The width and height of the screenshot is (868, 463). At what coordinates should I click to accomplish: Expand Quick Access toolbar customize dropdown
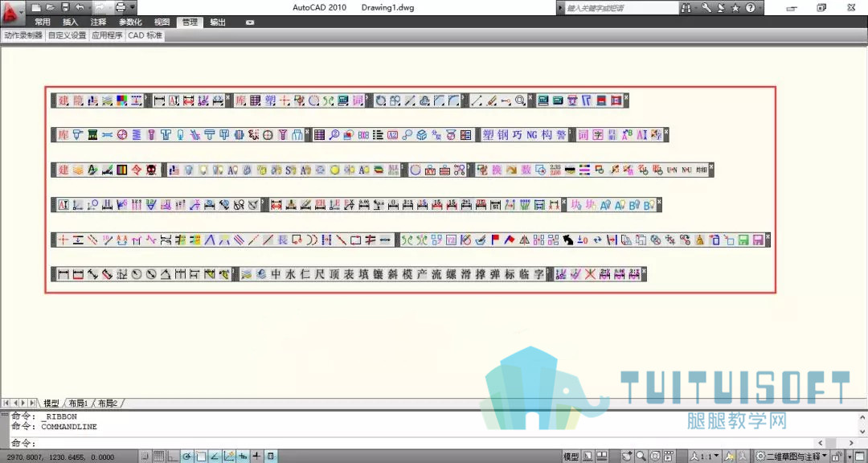click(x=132, y=8)
